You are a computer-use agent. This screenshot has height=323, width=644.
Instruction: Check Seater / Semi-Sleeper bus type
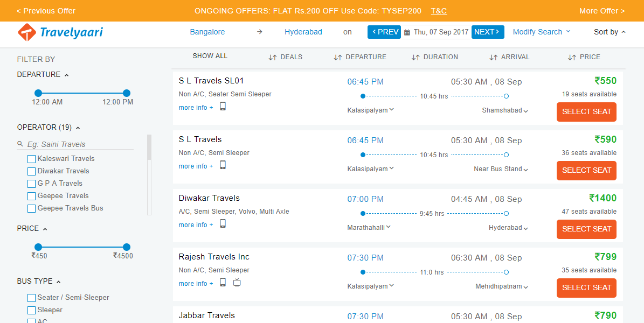pyautogui.click(x=31, y=298)
